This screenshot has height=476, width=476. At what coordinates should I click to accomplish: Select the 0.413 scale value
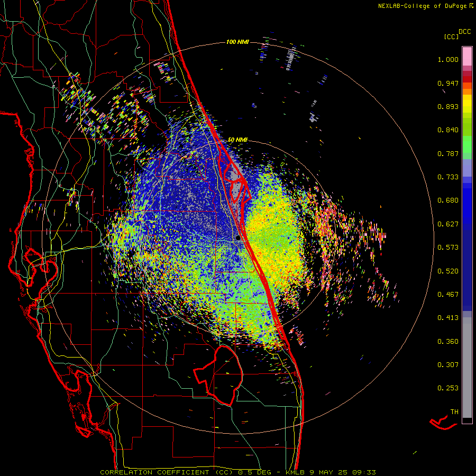click(448, 318)
